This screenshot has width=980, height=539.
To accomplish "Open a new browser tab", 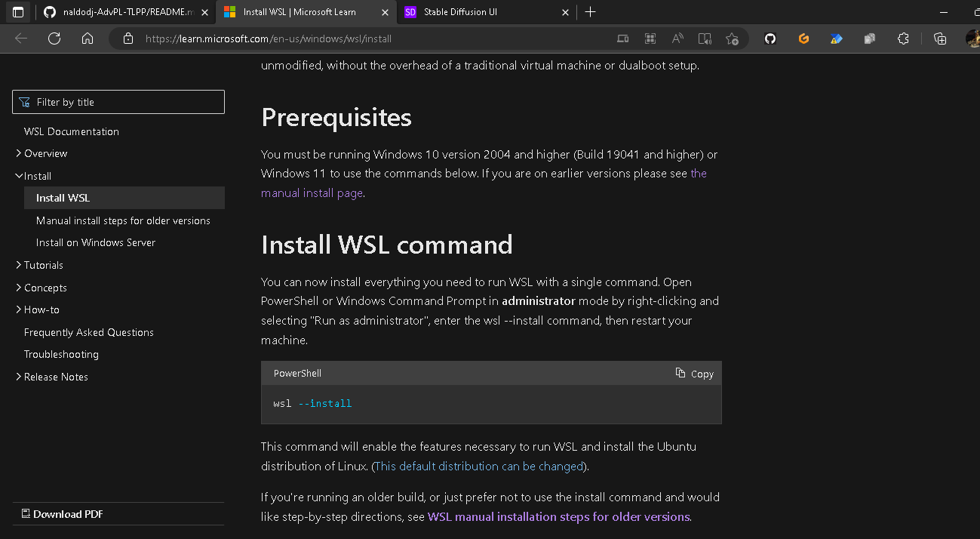I will click(x=591, y=12).
